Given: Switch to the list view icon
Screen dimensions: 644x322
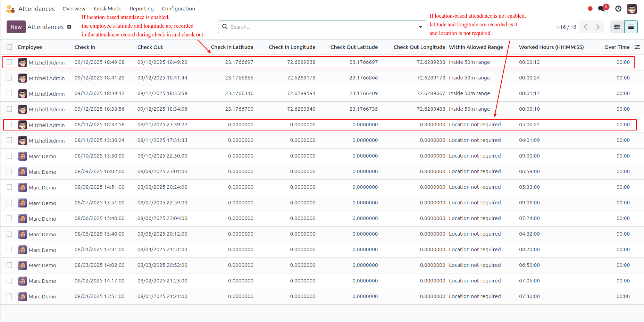Looking at the screenshot, I should tap(631, 27).
